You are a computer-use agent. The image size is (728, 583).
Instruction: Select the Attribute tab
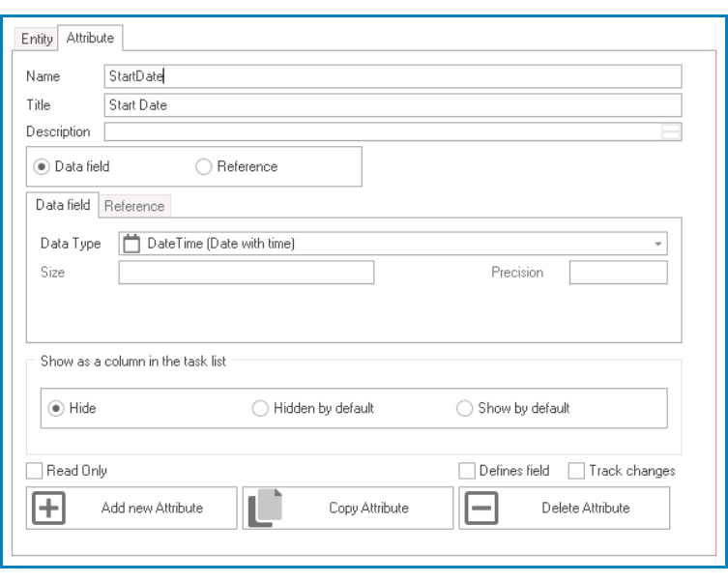click(90, 38)
